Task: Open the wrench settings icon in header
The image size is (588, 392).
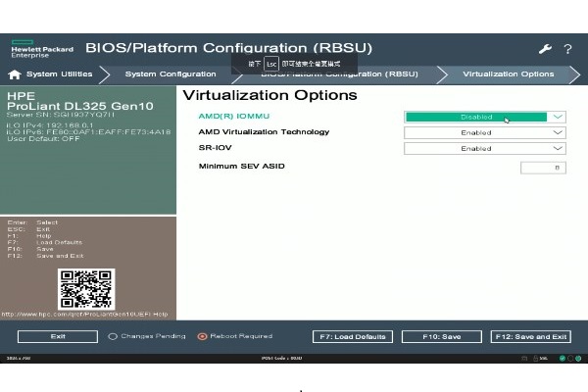Action: tap(545, 49)
